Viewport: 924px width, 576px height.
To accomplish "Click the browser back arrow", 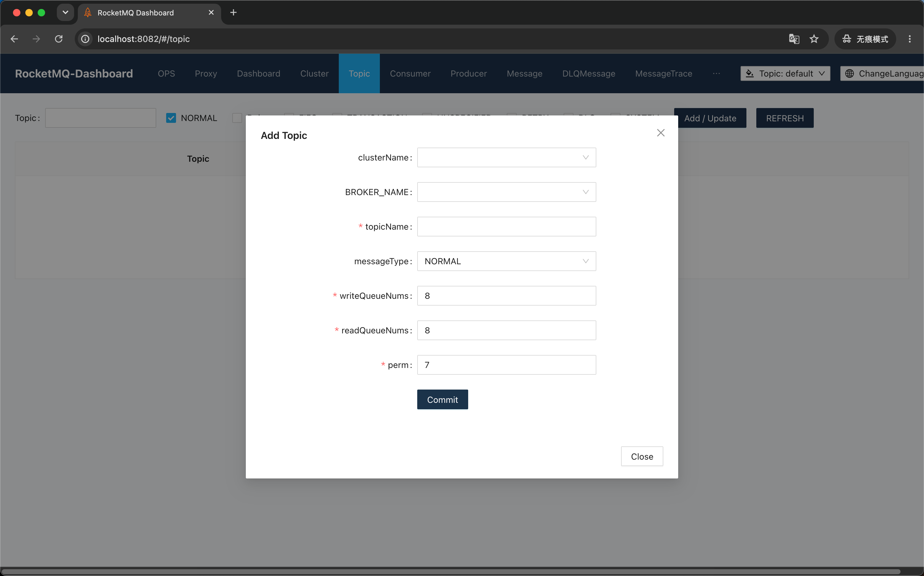I will [x=15, y=39].
